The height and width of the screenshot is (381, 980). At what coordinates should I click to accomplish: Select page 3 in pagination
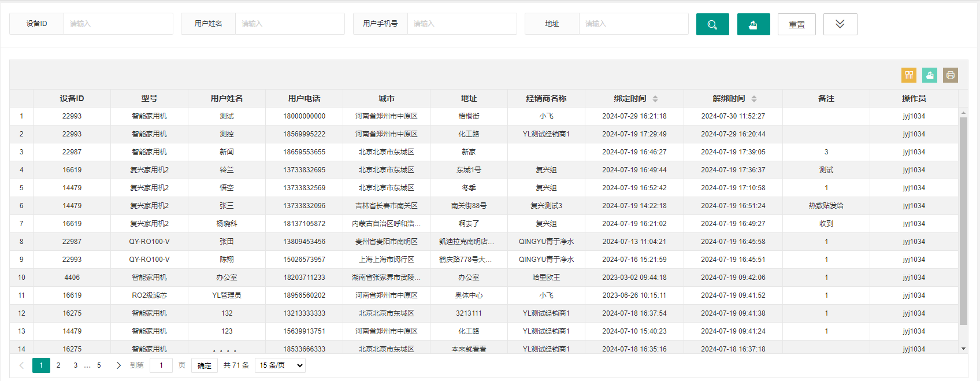click(75, 365)
